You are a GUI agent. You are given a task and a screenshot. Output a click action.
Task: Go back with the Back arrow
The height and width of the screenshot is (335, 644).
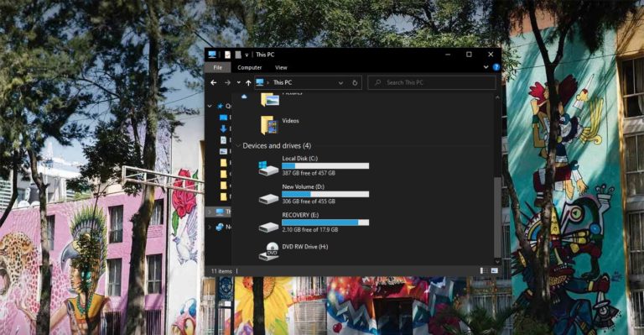point(214,82)
